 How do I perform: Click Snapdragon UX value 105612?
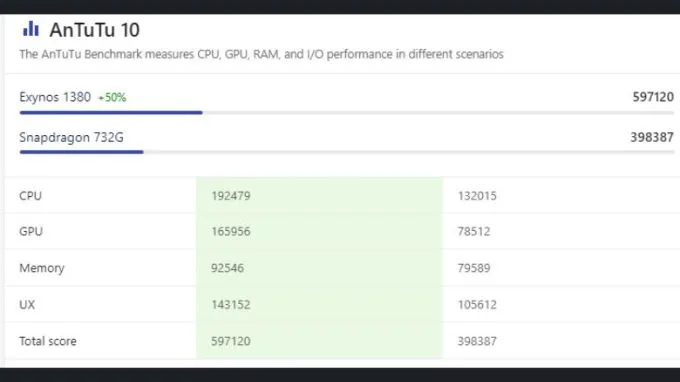coord(477,305)
